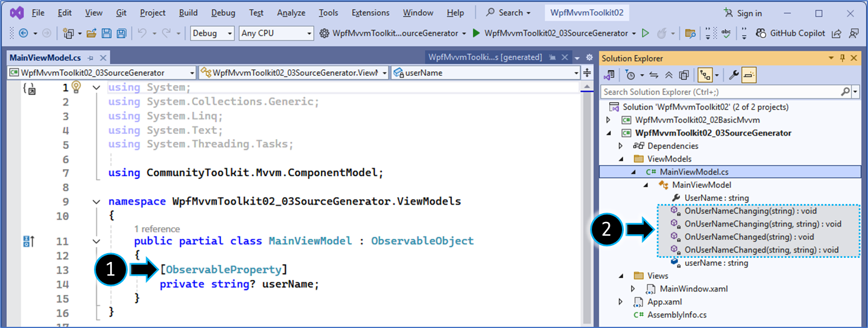Click the Visual Studio logo icon
The image size is (868, 328).
click(16, 12)
